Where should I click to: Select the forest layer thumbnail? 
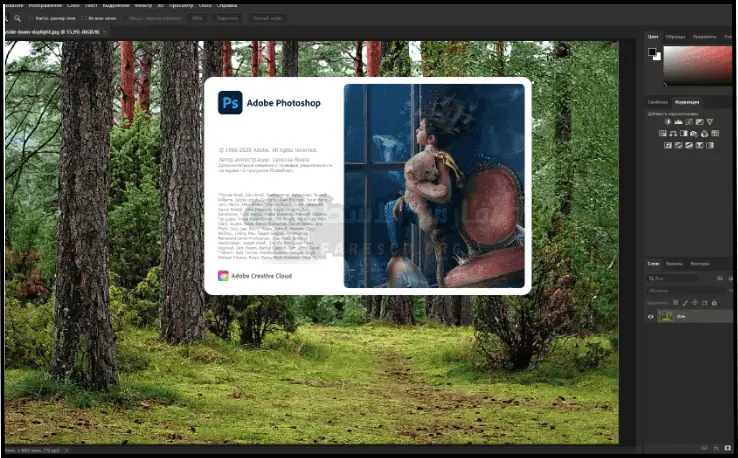[x=665, y=317]
